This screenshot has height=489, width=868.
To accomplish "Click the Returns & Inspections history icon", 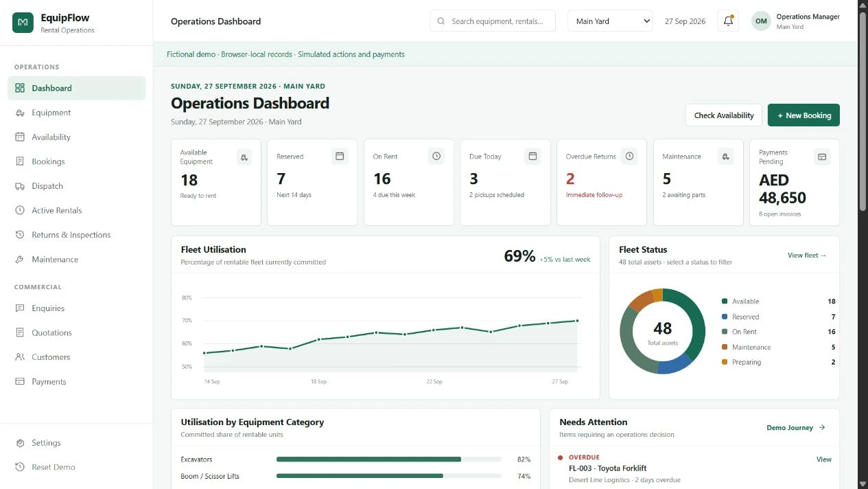I will 20,235.
